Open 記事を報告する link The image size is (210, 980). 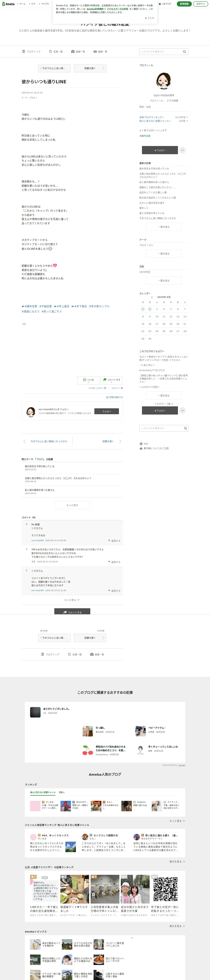[114, 397]
